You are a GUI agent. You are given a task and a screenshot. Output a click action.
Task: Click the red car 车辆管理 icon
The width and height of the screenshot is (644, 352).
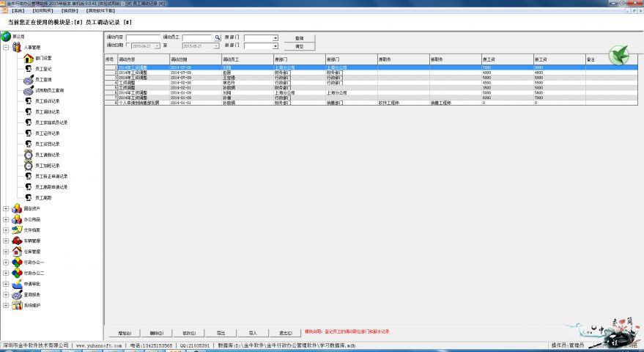pos(17,241)
